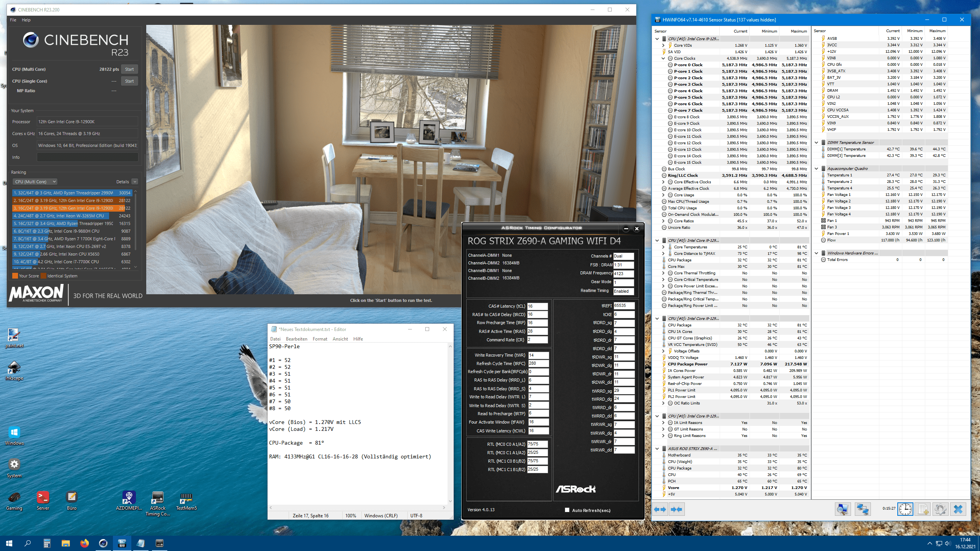The image size is (980, 551).
Task: Click Editor vertical scrollbar
Action: click(450, 424)
